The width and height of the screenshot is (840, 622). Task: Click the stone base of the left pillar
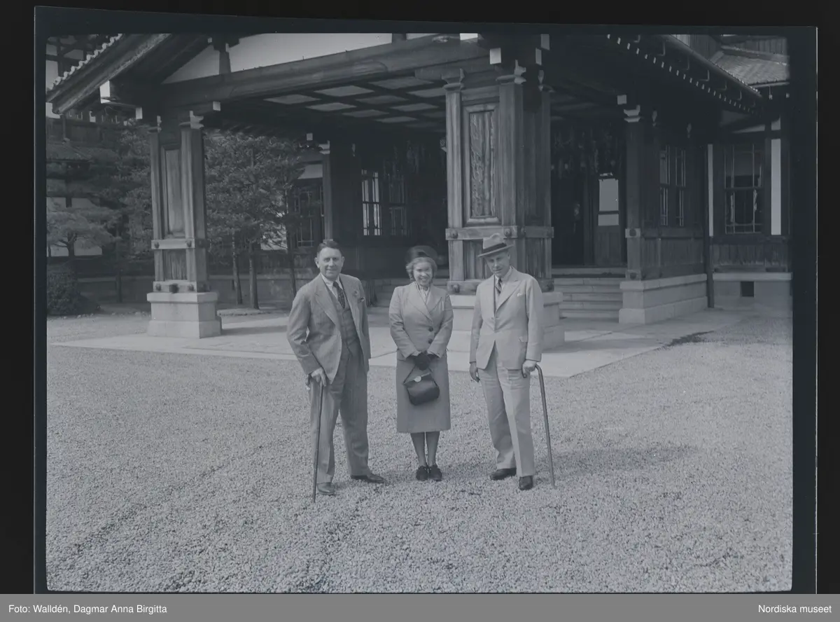coord(183,315)
